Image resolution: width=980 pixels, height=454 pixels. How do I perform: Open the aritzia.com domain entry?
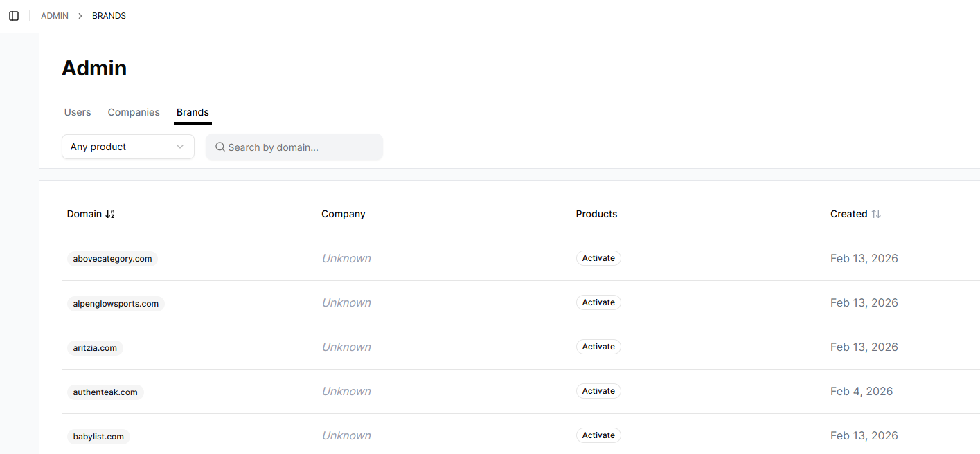click(x=95, y=347)
